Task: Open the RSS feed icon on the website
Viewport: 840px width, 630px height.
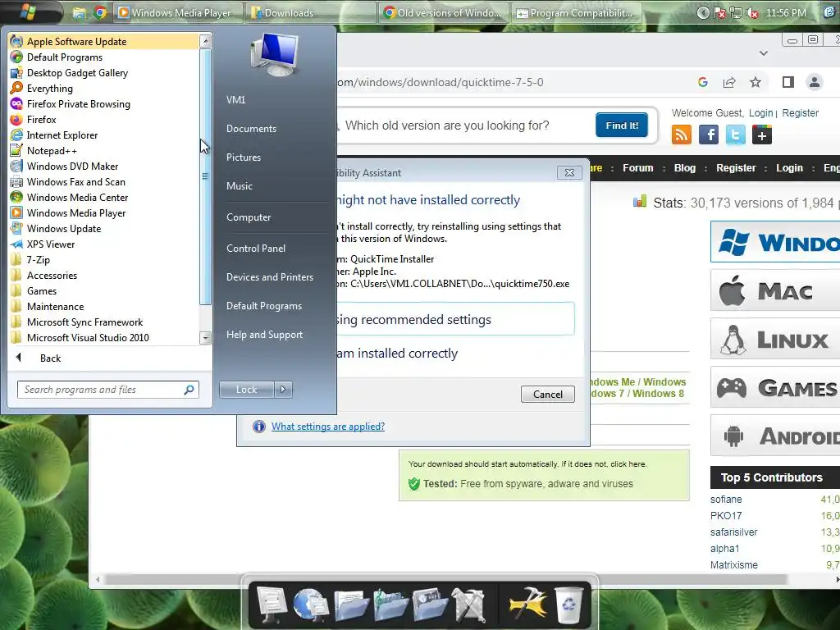Action: point(682,135)
